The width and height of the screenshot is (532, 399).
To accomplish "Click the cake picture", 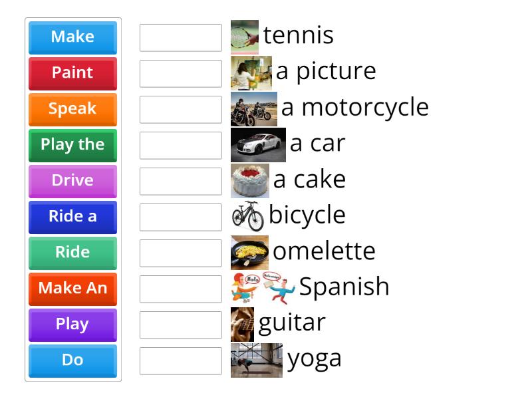I will [x=249, y=178].
